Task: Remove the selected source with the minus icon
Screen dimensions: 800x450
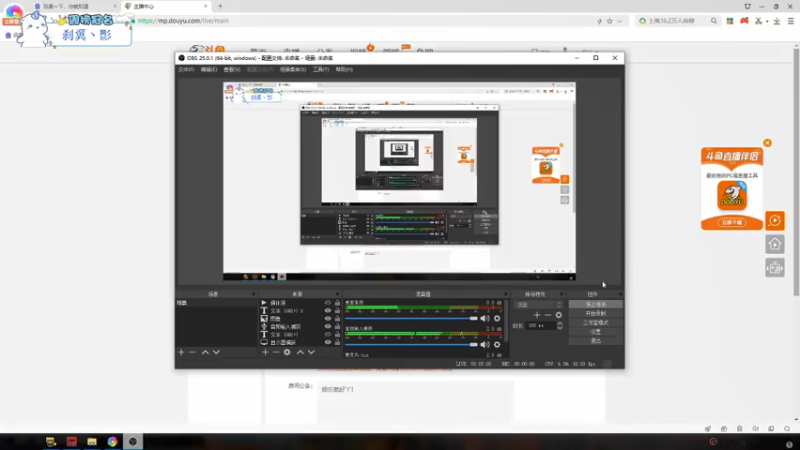Action: click(276, 352)
